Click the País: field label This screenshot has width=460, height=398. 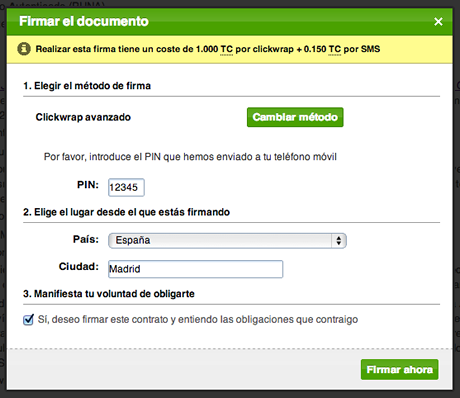click(86, 239)
